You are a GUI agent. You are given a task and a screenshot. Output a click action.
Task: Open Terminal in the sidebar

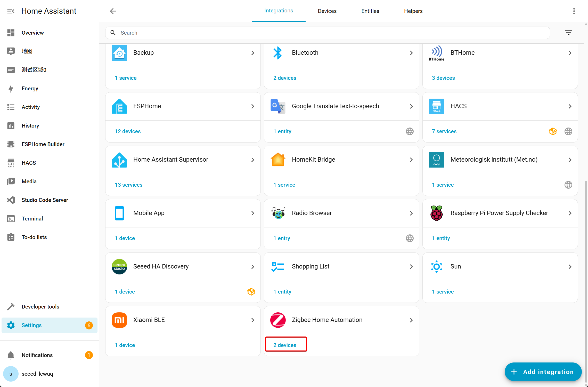[32, 219]
